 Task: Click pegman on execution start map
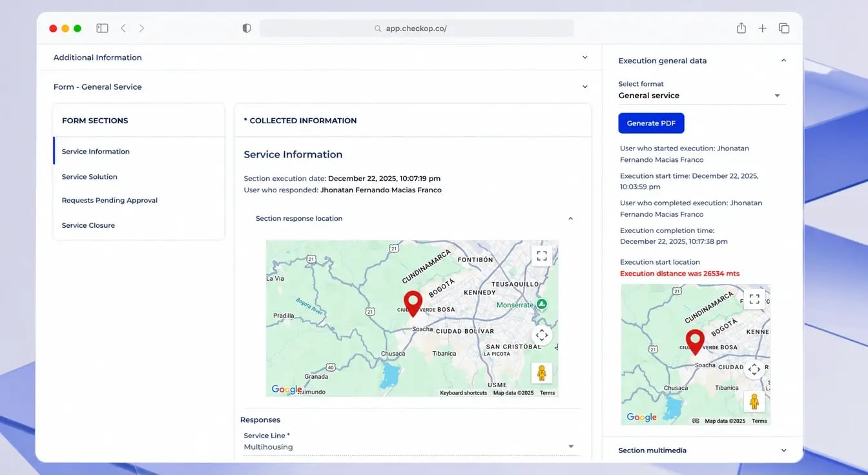(x=754, y=401)
